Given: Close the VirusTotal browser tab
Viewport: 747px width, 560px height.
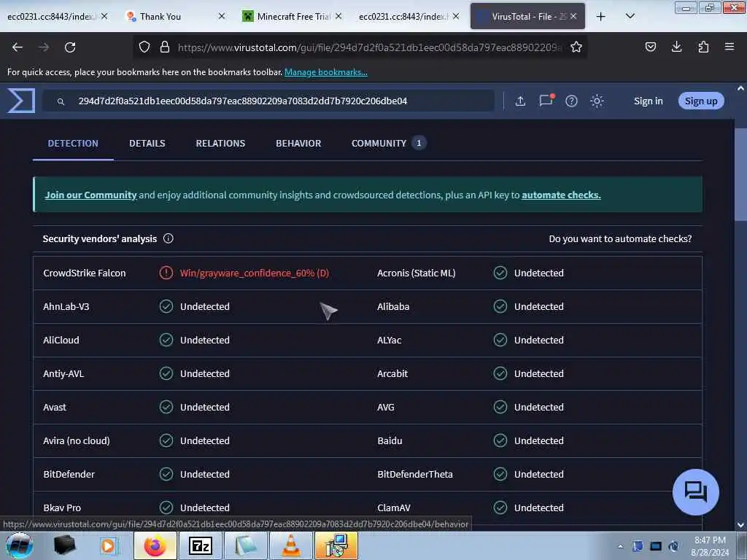Looking at the screenshot, I should coord(573,16).
